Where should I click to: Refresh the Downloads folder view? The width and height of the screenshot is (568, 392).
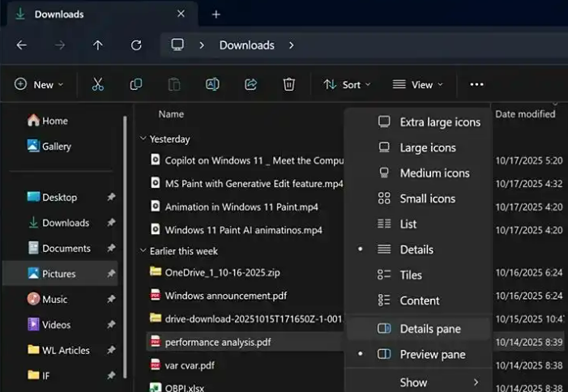click(x=136, y=45)
